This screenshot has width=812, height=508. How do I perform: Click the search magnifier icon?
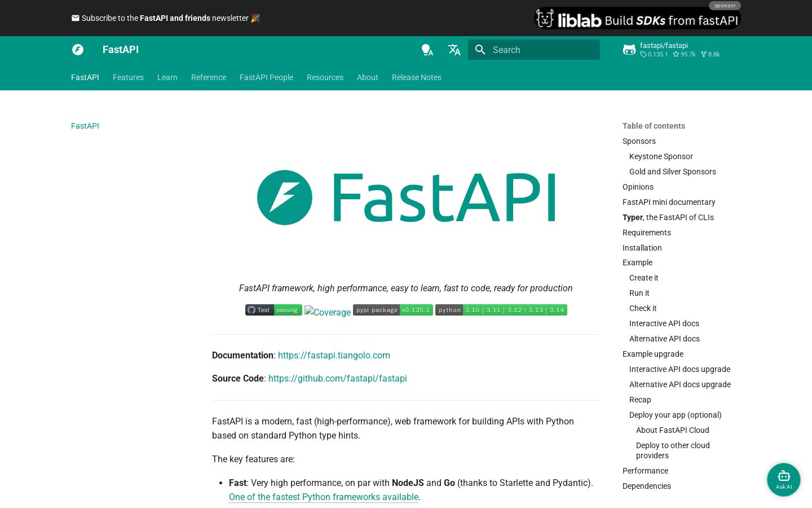(x=480, y=50)
